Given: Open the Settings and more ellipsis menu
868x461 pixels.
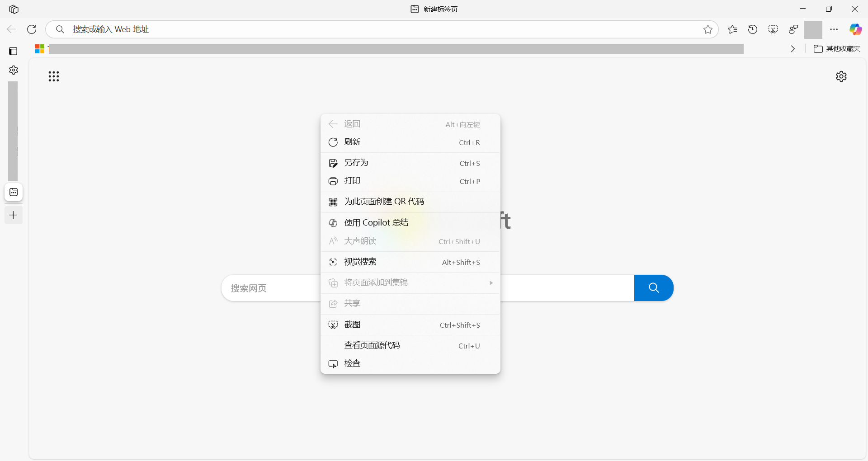Looking at the screenshot, I should (x=834, y=29).
